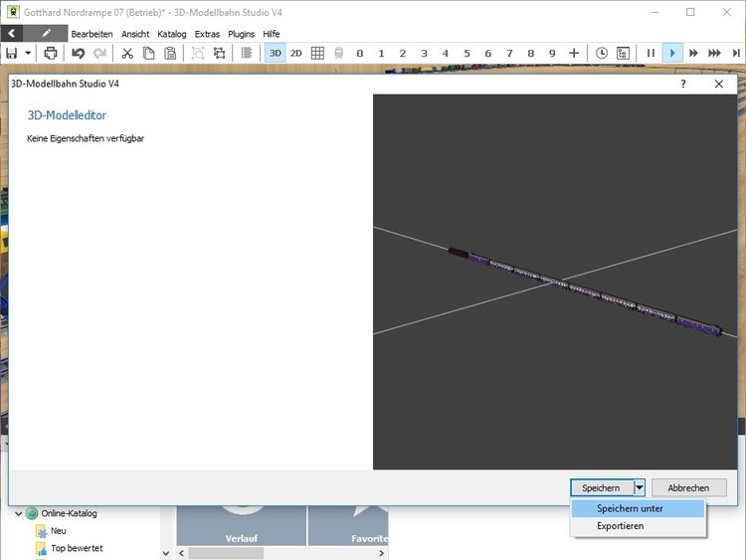Open the Verlauf catalog tile

pyautogui.click(x=242, y=525)
